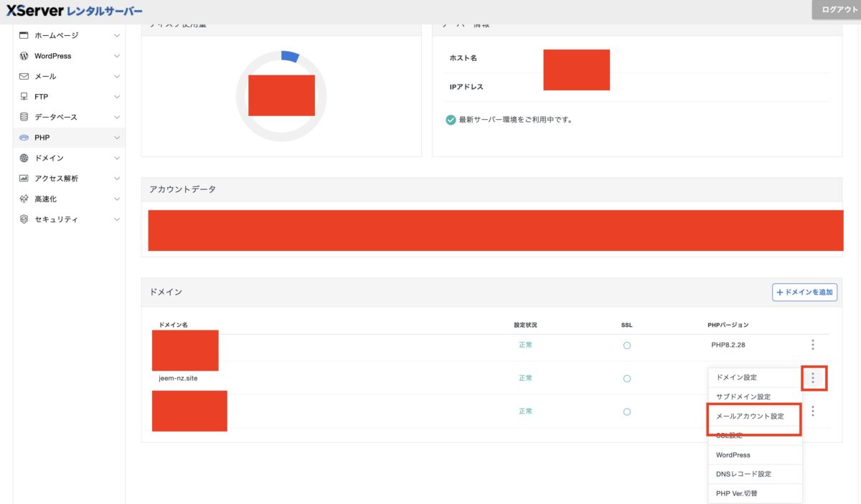Click the jeem-nz.site domain name

(178, 379)
